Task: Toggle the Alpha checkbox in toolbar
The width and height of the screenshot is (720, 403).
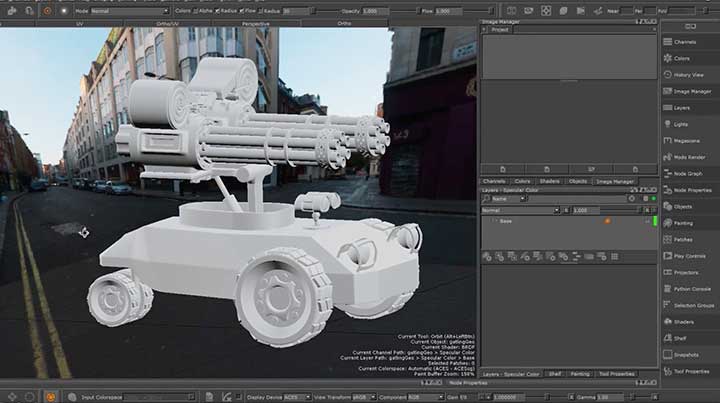Action: point(196,10)
